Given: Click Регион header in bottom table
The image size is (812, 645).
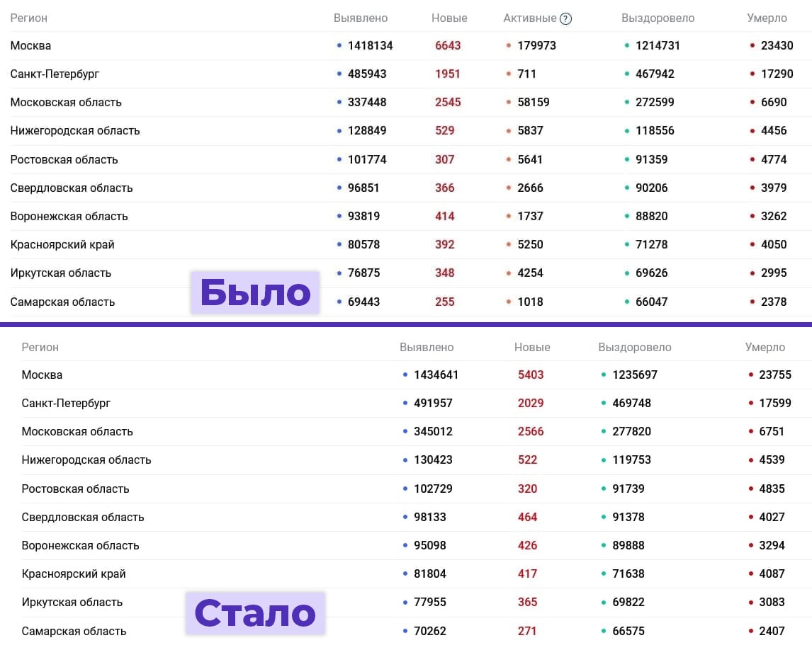Looking at the screenshot, I should click(x=40, y=348).
